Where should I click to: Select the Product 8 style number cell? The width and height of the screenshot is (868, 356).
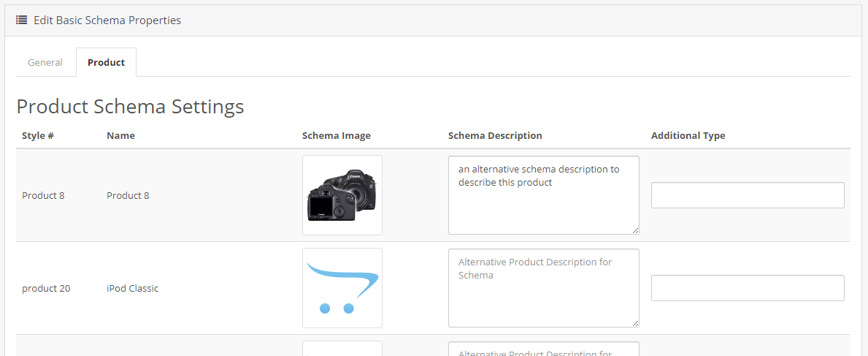point(43,195)
